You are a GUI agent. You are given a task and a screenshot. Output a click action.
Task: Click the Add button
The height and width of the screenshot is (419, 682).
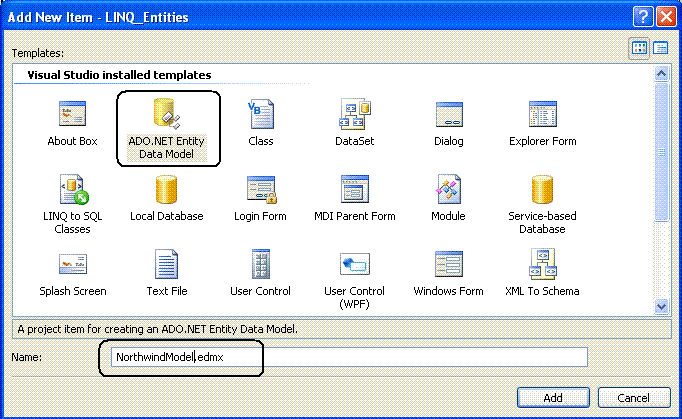pyautogui.click(x=553, y=398)
